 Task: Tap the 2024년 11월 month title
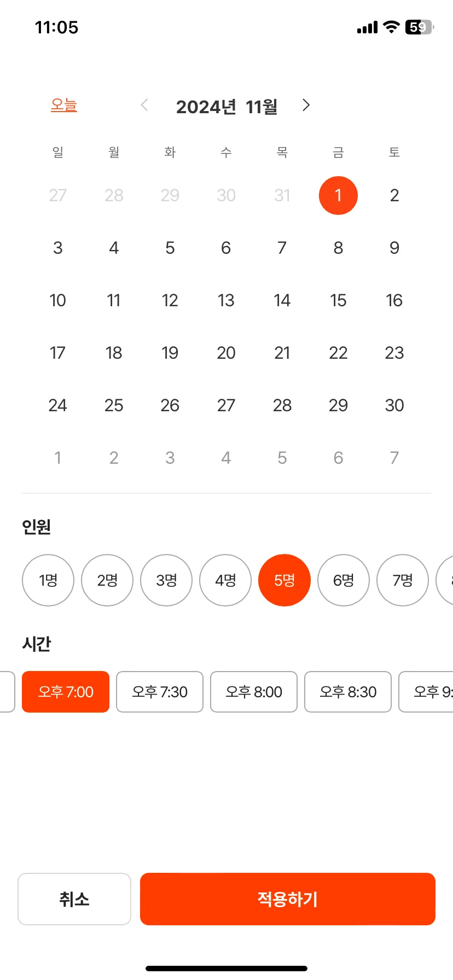tap(226, 107)
